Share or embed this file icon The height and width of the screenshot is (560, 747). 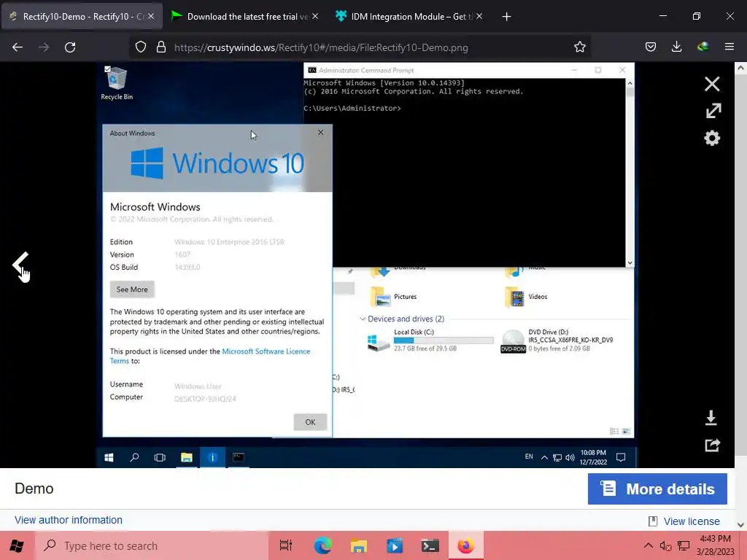[713, 445]
